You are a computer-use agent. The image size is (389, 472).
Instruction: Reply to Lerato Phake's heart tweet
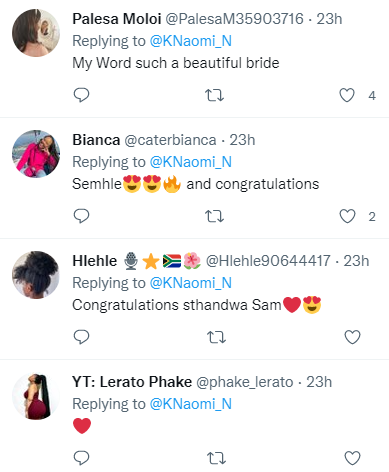81,458
